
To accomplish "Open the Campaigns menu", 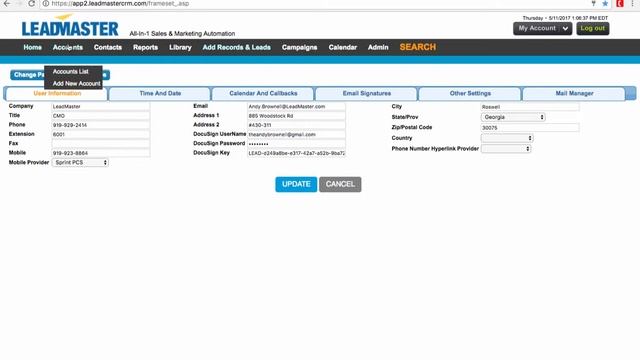I will coord(299,47).
